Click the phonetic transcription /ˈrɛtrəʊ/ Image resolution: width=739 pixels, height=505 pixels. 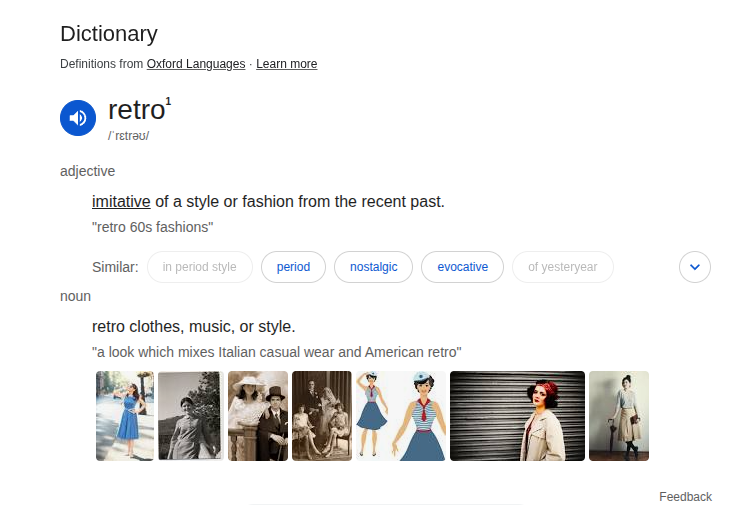(128, 136)
